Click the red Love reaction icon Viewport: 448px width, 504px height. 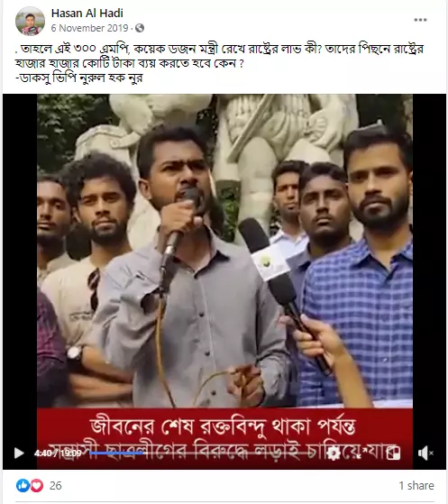click(x=37, y=485)
